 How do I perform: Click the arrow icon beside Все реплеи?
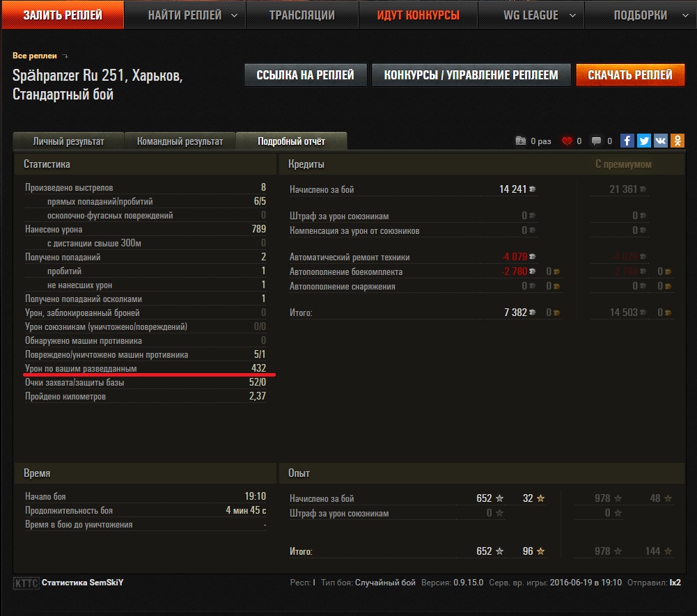point(65,56)
